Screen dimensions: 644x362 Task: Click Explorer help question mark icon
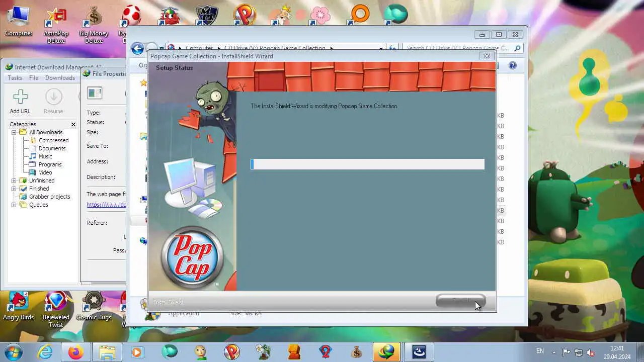pyautogui.click(x=513, y=65)
